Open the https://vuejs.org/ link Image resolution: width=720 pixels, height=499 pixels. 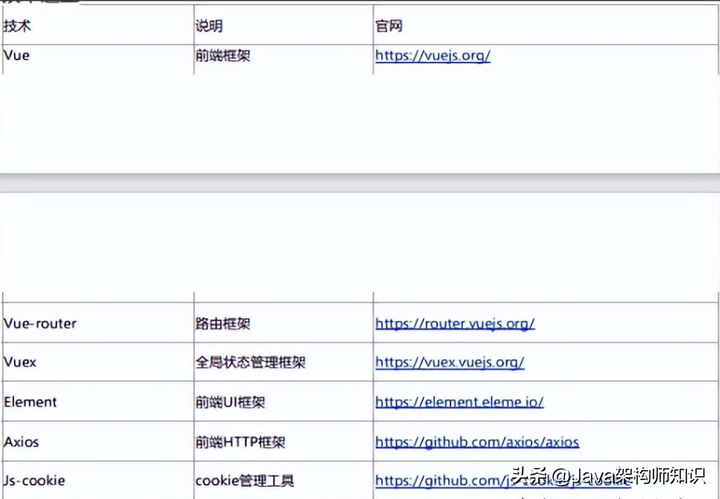(x=433, y=56)
